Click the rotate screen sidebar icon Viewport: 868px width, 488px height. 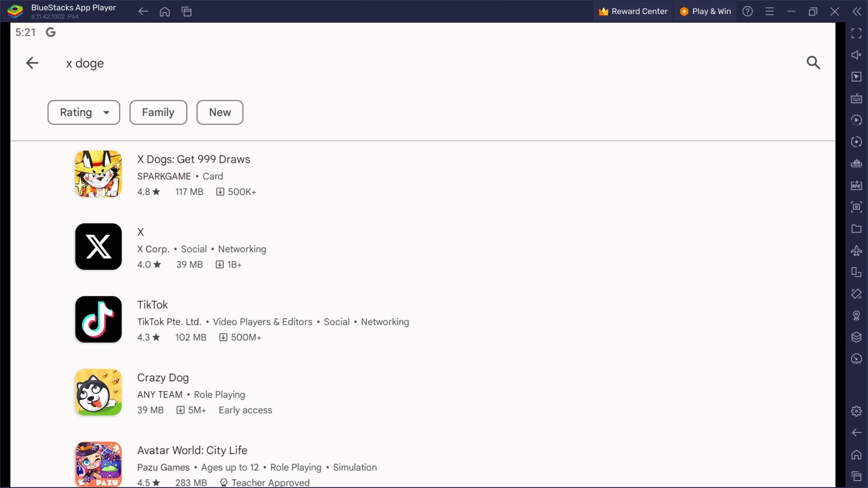click(856, 294)
